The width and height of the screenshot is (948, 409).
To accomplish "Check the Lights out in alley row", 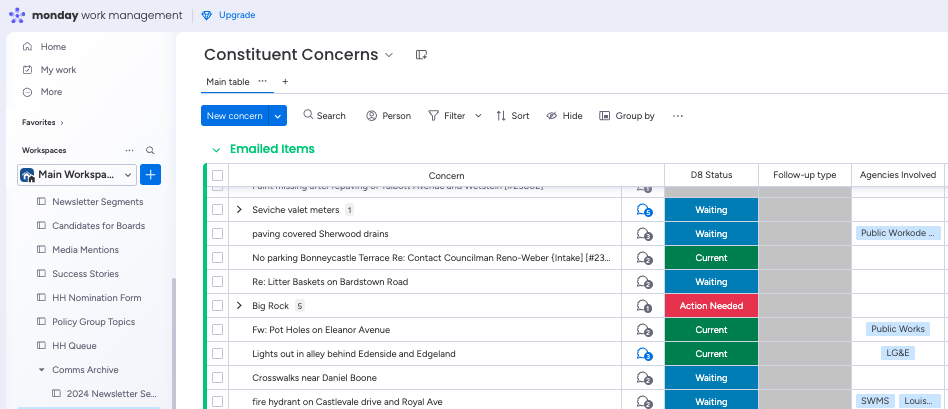I will click(218, 353).
